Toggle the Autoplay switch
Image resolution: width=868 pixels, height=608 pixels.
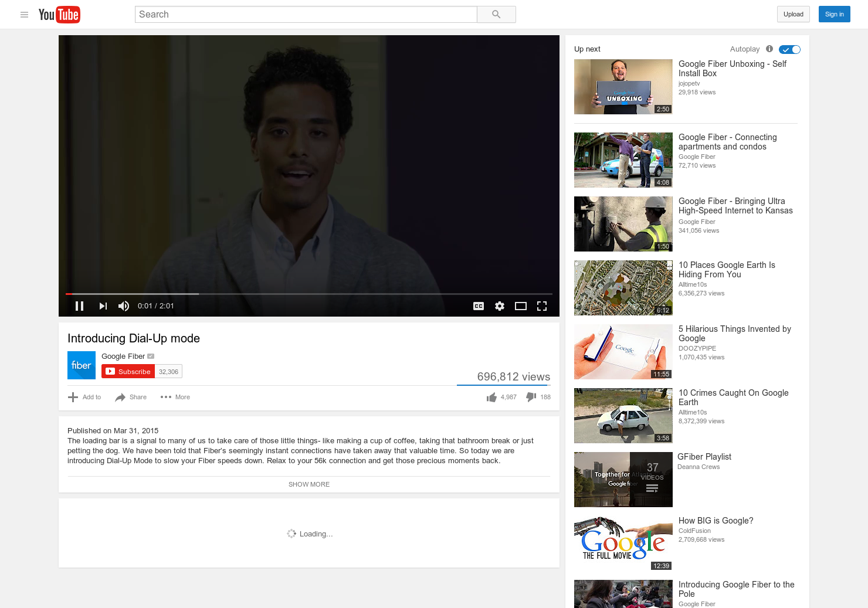tap(789, 50)
